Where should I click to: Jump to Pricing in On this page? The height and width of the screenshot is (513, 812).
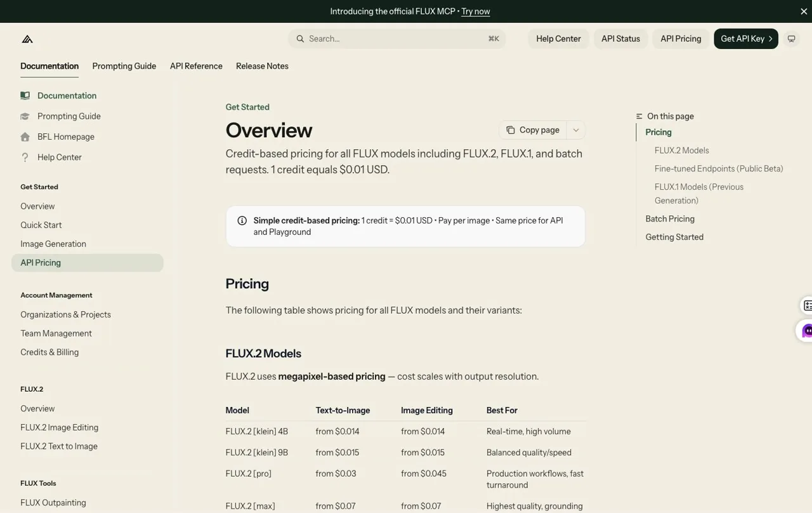pyautogui.click(x=658, y=132)
